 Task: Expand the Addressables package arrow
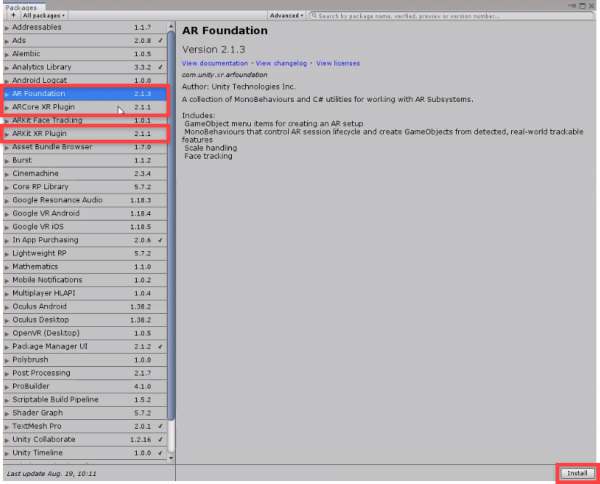[x=7, y=28]
